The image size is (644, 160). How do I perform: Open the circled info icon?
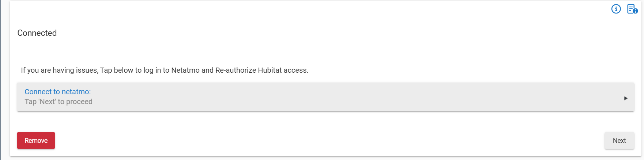click(616, 9)
